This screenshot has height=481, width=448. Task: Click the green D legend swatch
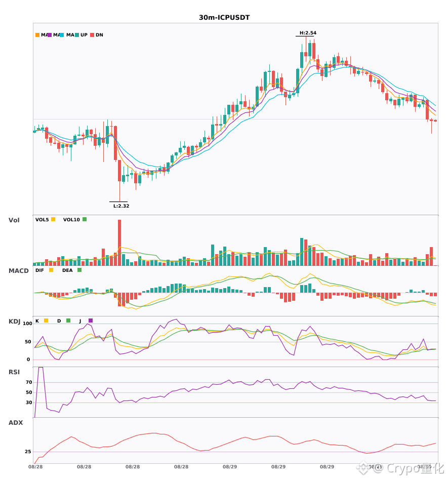(68, 320)
